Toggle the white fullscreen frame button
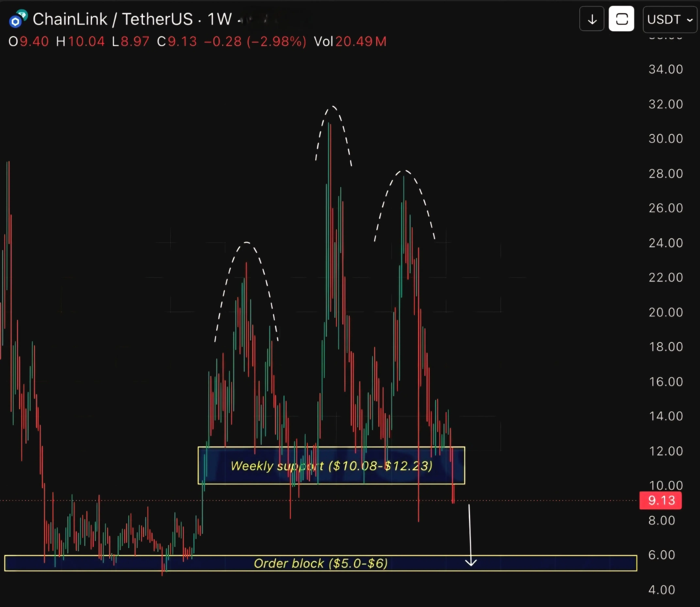700x607 pixels. coord(621,19)
